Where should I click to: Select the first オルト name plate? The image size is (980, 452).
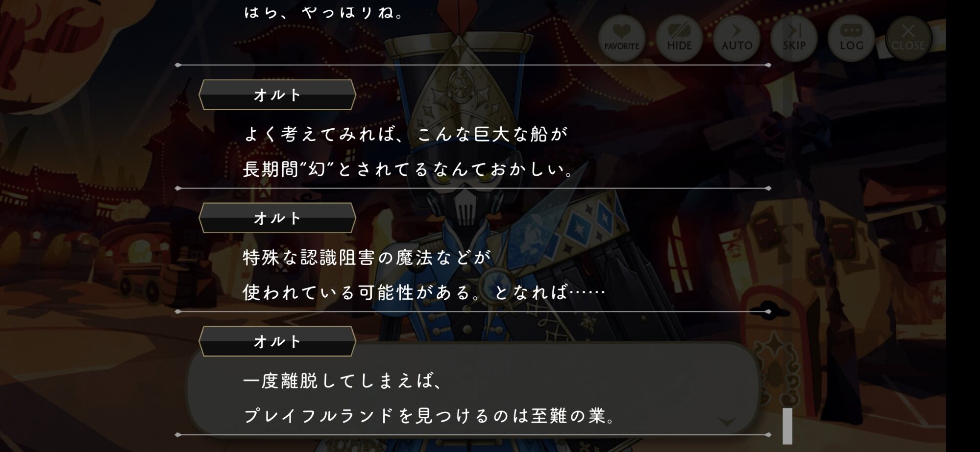[277, 95]
